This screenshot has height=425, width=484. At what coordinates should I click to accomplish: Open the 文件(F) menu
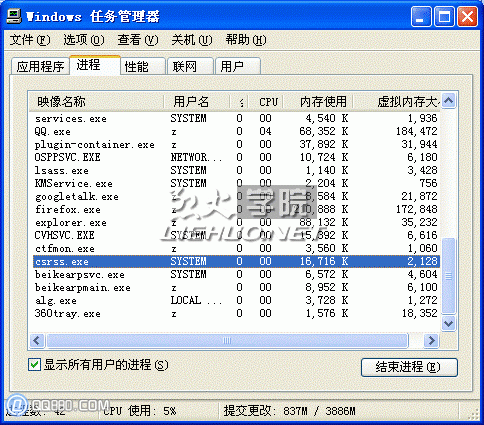30,40
